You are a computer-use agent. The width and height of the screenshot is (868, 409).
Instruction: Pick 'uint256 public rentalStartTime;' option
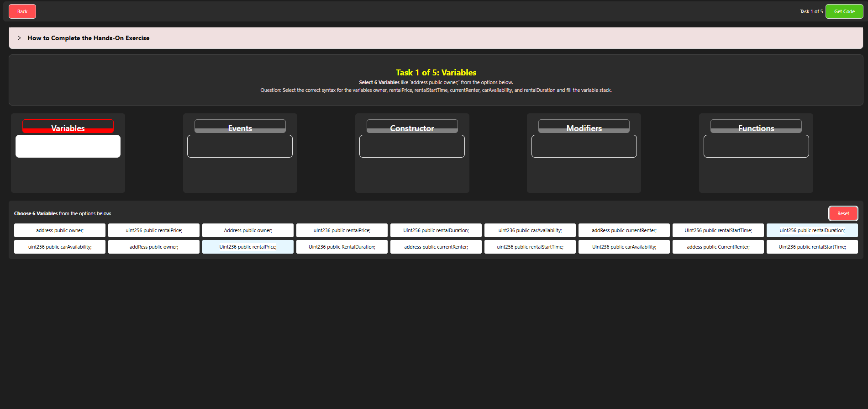530,247
